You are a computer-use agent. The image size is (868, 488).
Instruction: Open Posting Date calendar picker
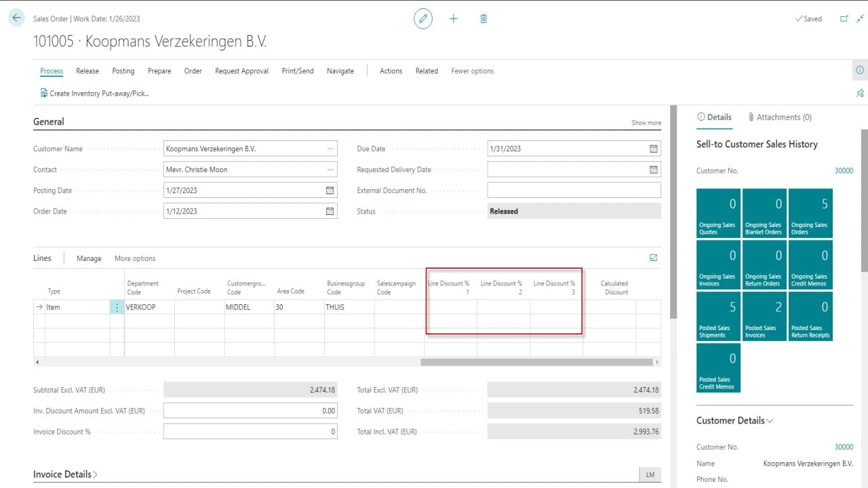tap(330, 190)
